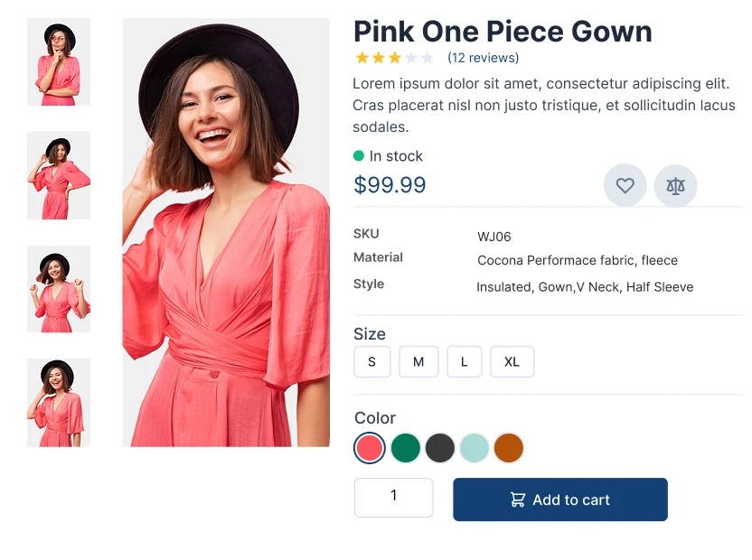Show the third product thumbnail

(59, 289)
